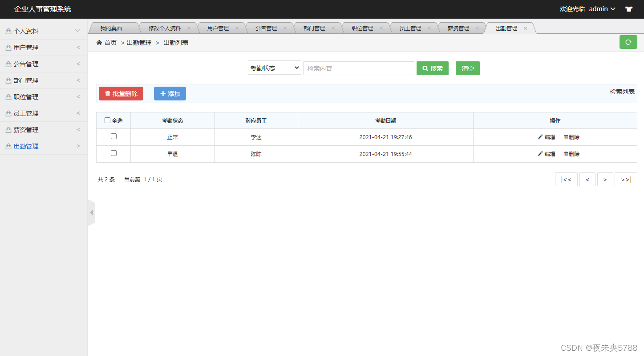Check the box for the 早退 row

113,153
